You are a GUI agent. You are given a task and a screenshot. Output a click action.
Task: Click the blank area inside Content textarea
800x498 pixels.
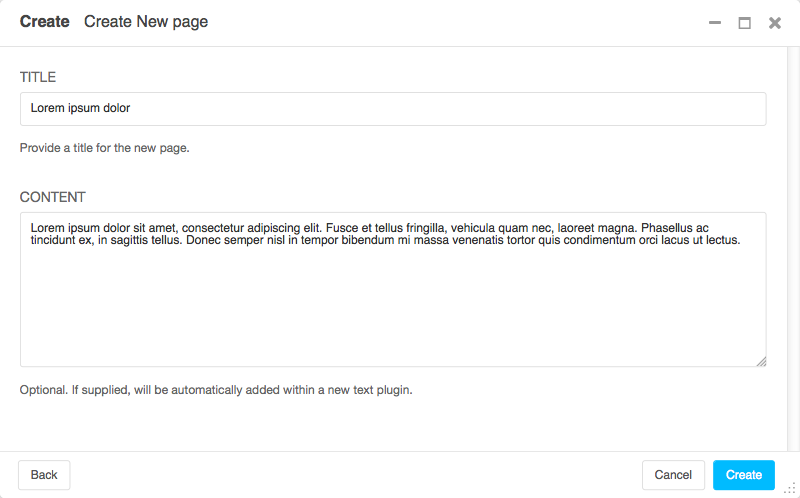click(x=393, y=310)
